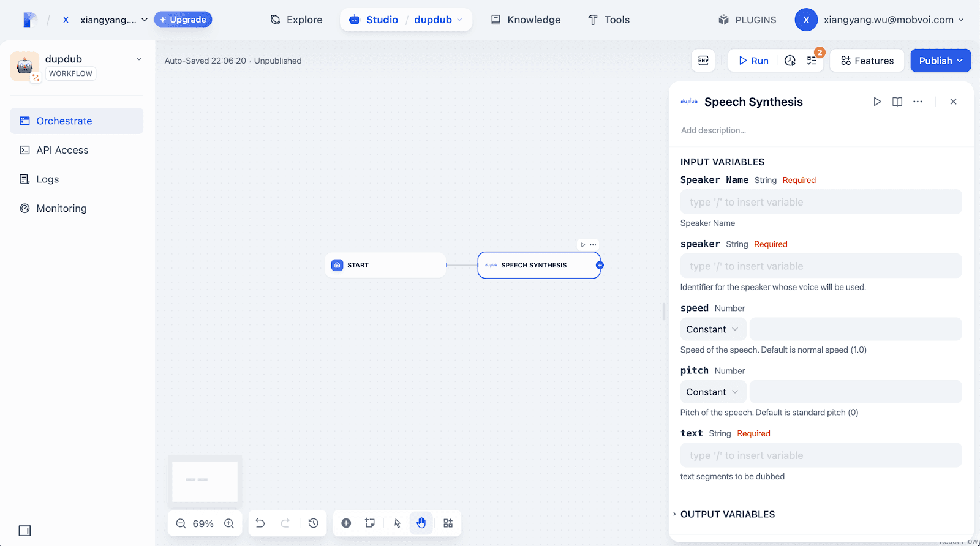The width and height of the screenshot is (980, 546).
Task: Expand the OUTPUT VARIABLES section
Action: click(x=728, y=514)
